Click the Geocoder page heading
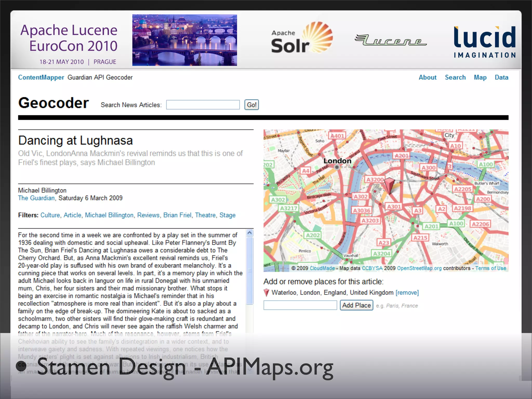Image resolution: width=532 pixels, height=399 pixels. pos(54,103)
